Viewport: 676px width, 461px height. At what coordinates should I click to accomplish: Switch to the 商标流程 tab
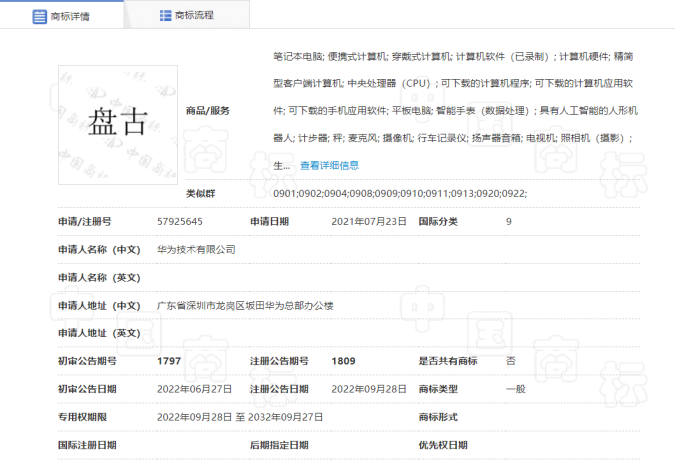pyautogui.click(x=187, y=15)
